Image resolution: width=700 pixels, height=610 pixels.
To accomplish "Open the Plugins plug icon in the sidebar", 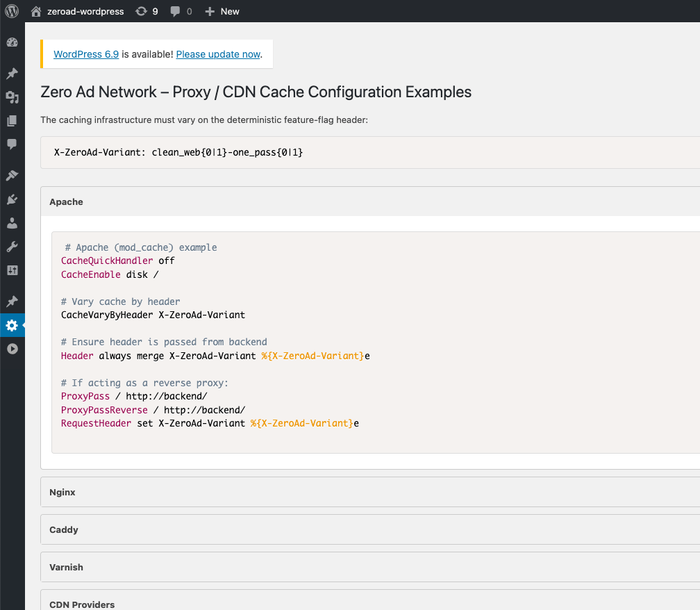I will pyautogui.click(x=12, y=200).
